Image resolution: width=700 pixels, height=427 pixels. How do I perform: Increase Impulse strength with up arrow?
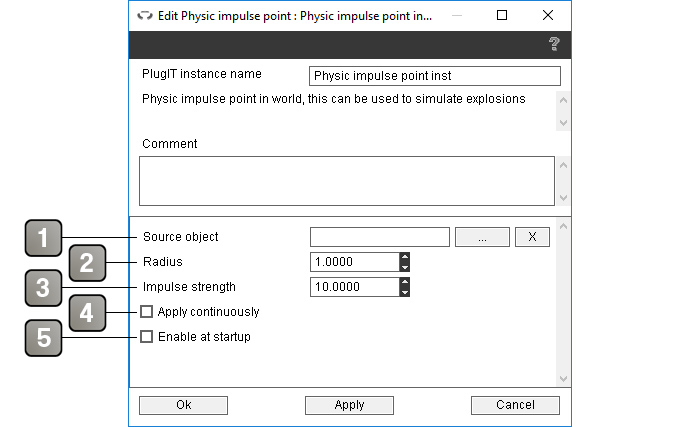coord(404,282)
